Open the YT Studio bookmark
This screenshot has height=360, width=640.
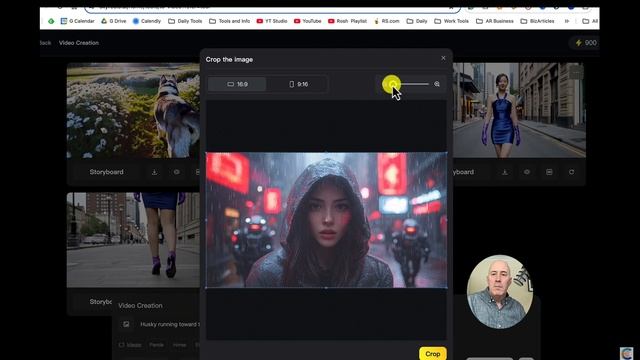pos(272,21)
